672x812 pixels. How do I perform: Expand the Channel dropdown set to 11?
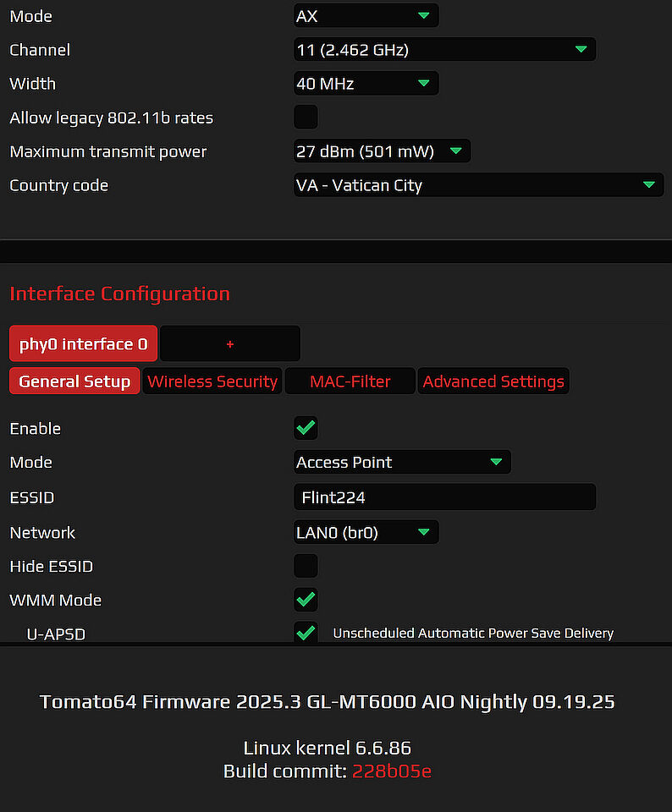444,49
